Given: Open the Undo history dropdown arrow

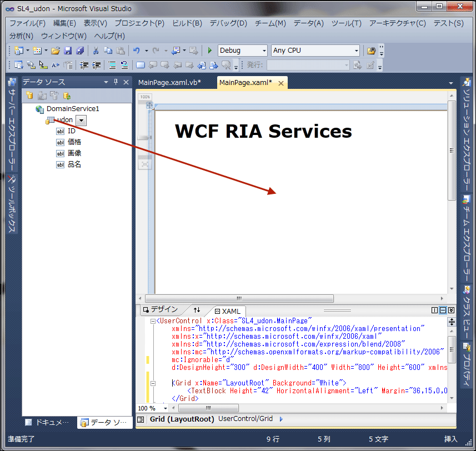Looking at the screenshot, I should click(x=146, y=51).
